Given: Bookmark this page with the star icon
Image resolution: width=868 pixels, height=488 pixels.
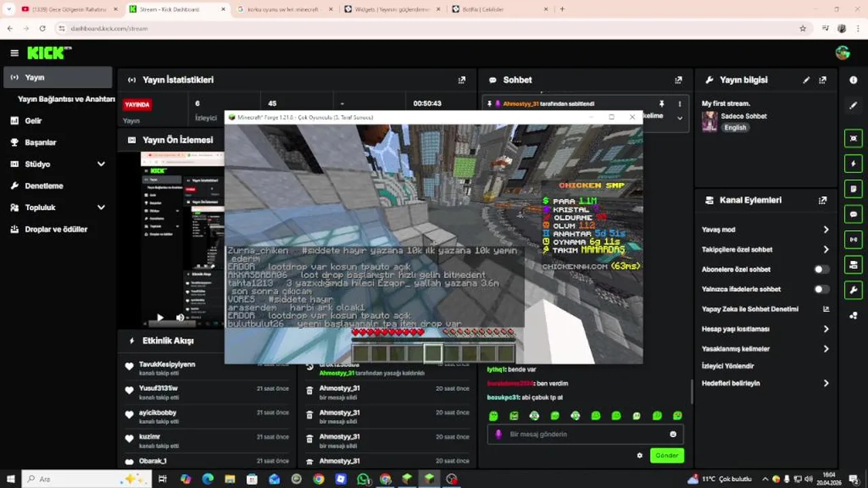Looking at the screenshot, I should pyautogui.click(x=803, y=28).
